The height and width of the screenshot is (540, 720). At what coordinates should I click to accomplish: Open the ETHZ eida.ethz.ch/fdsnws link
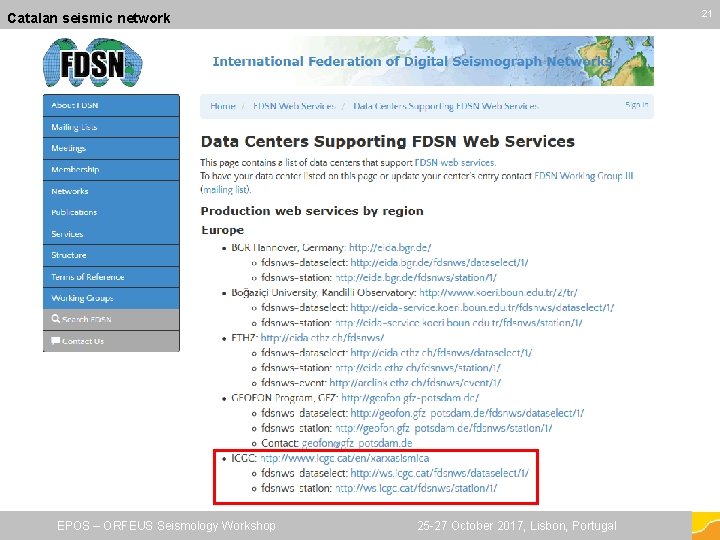[322, 338]
